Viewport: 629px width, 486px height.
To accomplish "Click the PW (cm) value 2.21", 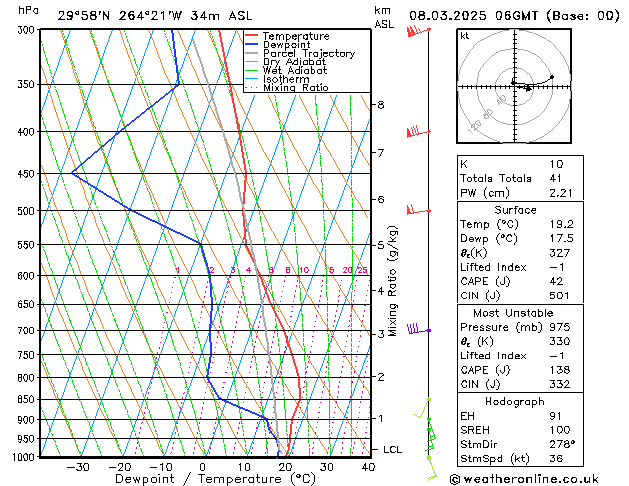I will point(561,193).
